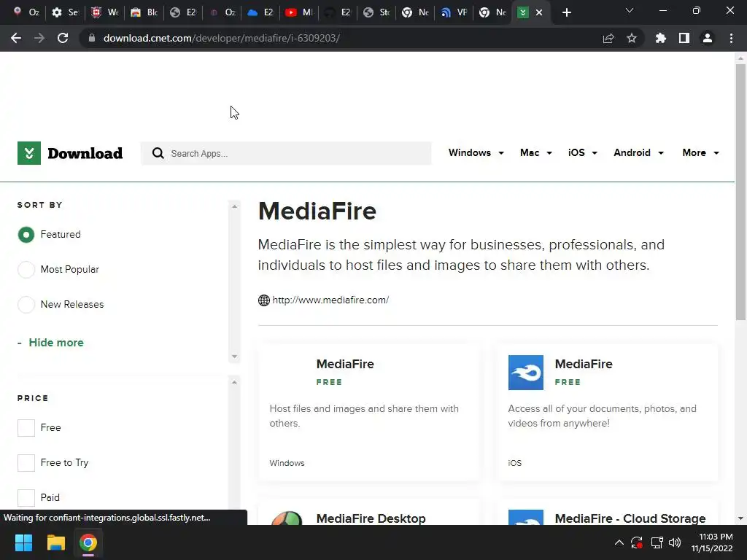Open the Chrome profile icon
This screenshot has height=560, width=747.
point(708,38)
